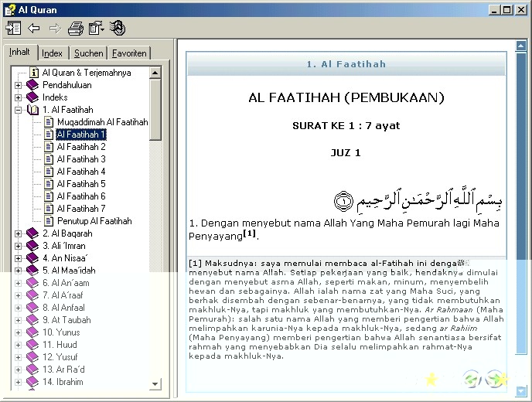532x402 pixels.
Task: Select 8. Al Anfaal in contents
Action: (x=63, y=308)
